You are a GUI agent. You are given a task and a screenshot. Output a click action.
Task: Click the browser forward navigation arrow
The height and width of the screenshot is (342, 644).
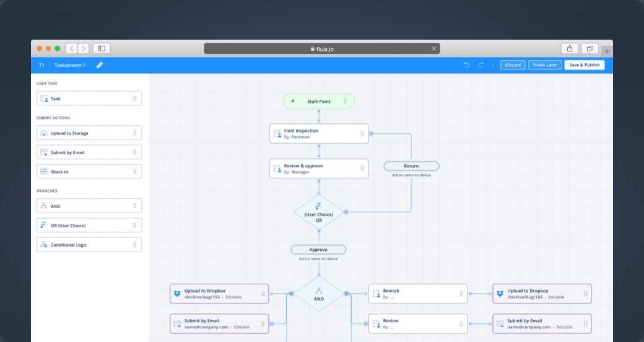pyautogui.click(x=84, y=48)
